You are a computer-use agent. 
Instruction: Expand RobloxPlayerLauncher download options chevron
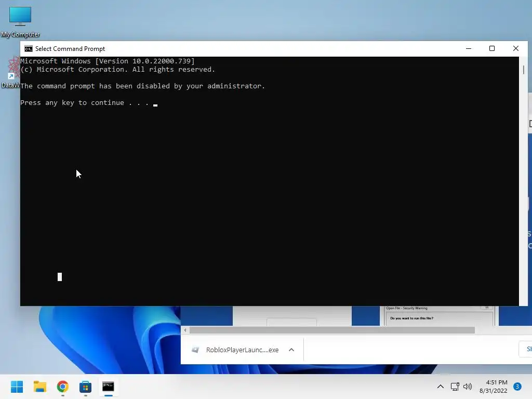coord(291,350)
